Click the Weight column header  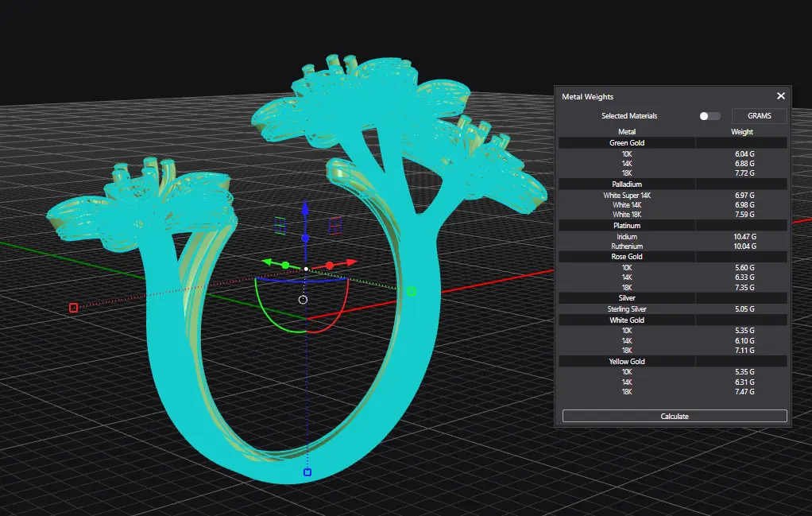[741, 132]
